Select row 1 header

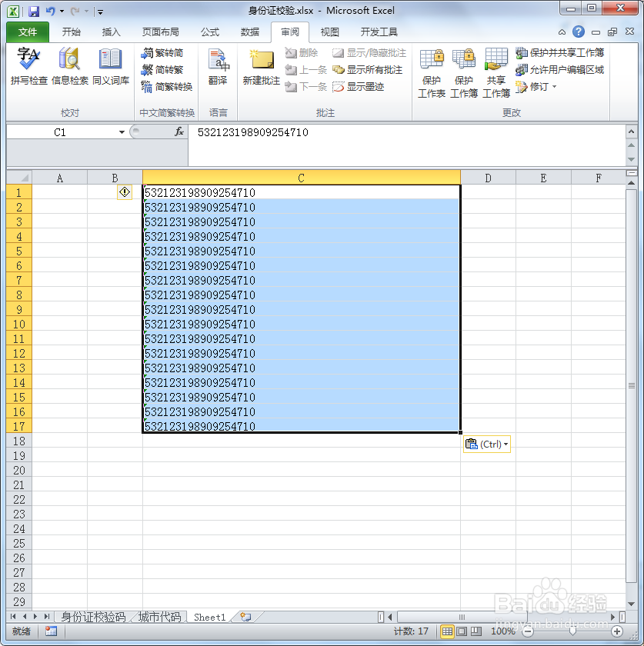pos(19,192)
